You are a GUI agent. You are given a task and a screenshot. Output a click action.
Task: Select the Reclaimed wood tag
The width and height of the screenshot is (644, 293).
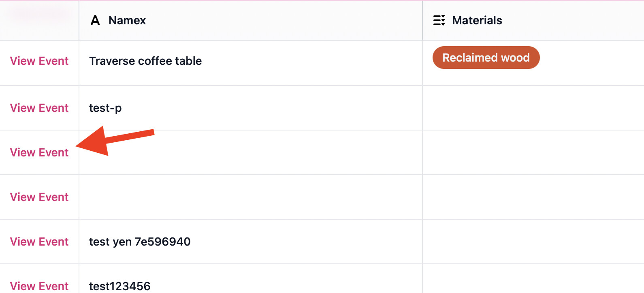coord(486,58)
